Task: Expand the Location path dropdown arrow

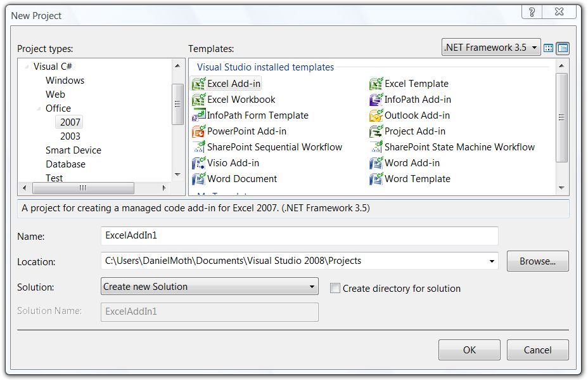Action: 492,261
